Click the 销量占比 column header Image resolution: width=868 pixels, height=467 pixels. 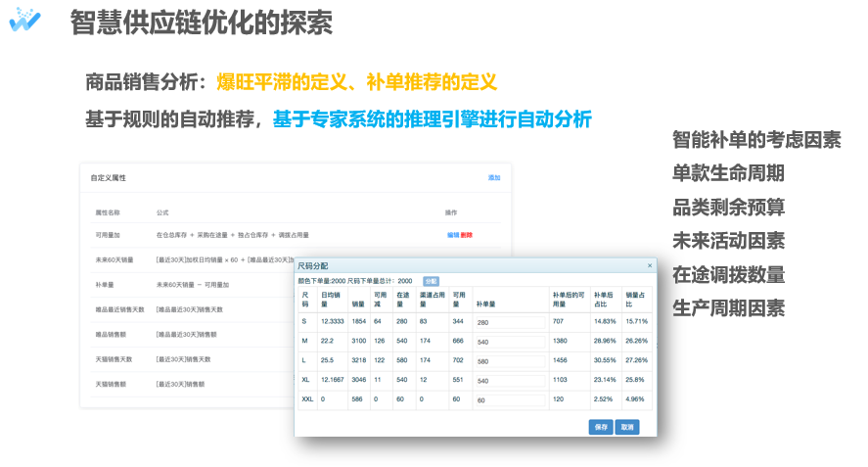coord(635,300)
